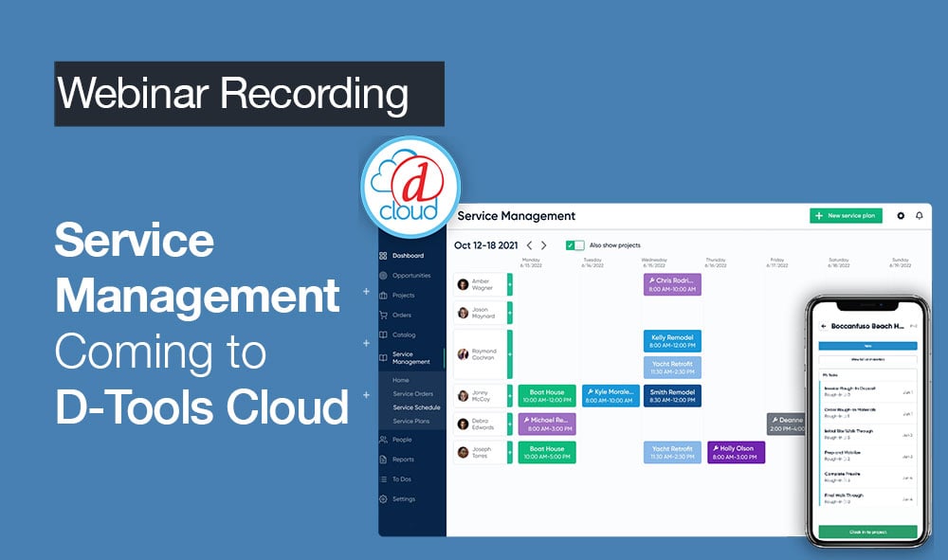Image resolution: width=948 pixels, height=560 pixels.
Task: Click the Projects briefcase icon
Action: tap(383, 296)
